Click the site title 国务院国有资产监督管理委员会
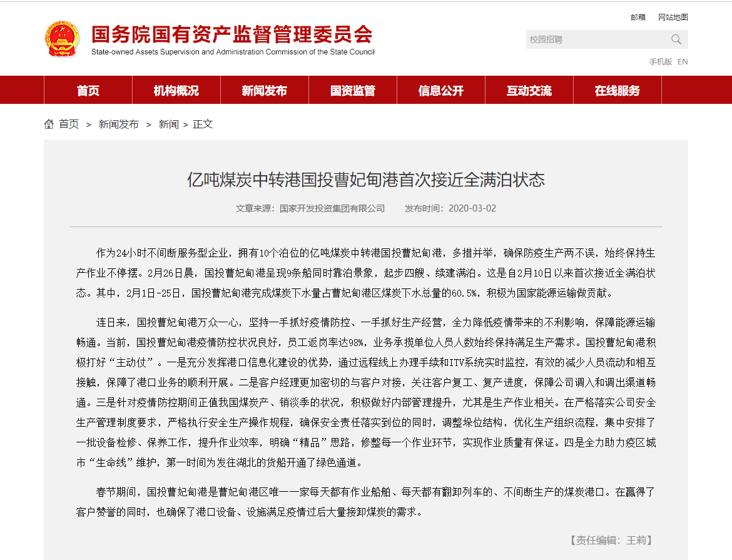 [x=232, y=34]
